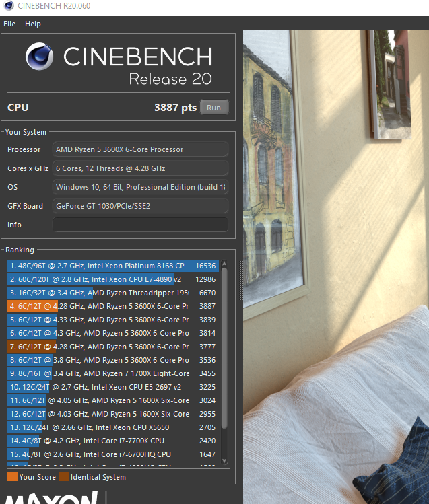This screenshot has height=504, width=429.
Task: Run the CPU benchmark
Action: coord(214,108)
